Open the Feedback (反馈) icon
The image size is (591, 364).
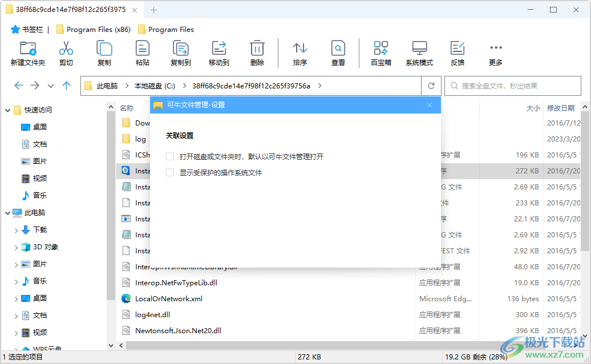point(458,48)
